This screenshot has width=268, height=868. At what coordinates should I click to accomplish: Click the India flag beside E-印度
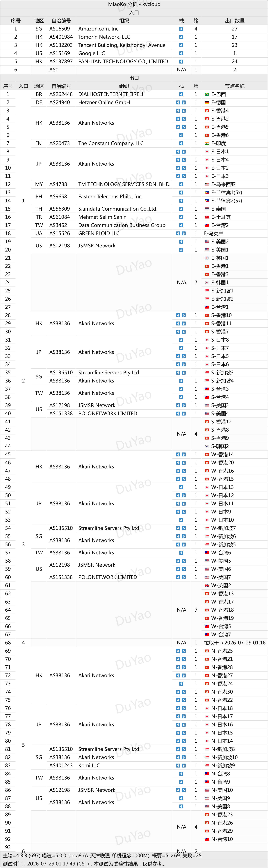click(x=207, y=144)
